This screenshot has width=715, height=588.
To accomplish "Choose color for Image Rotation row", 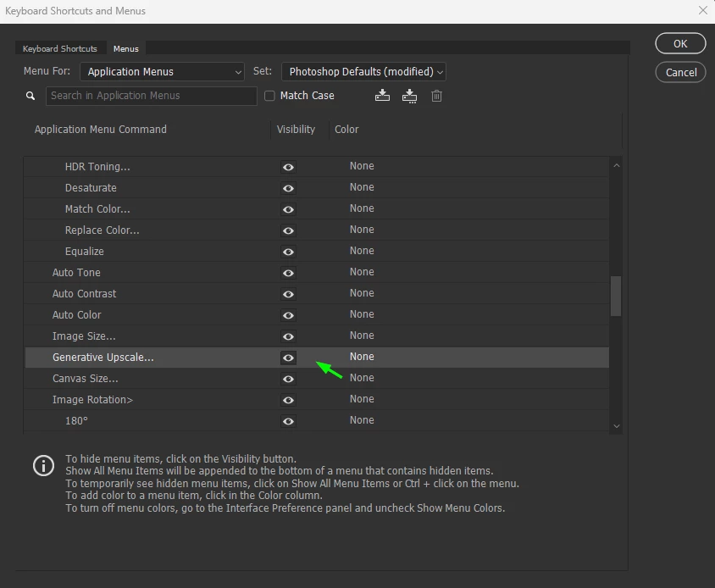I will click(x=362, y=399).
